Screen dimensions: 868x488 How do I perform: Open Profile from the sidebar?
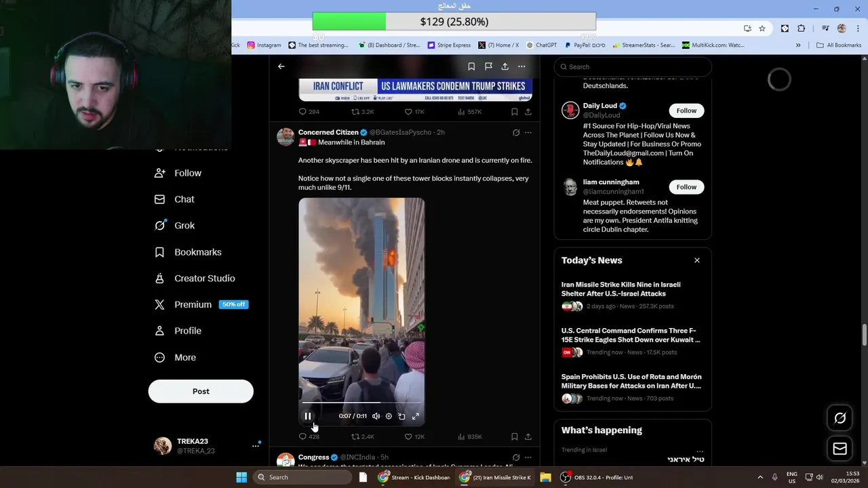tap(178, 331)
